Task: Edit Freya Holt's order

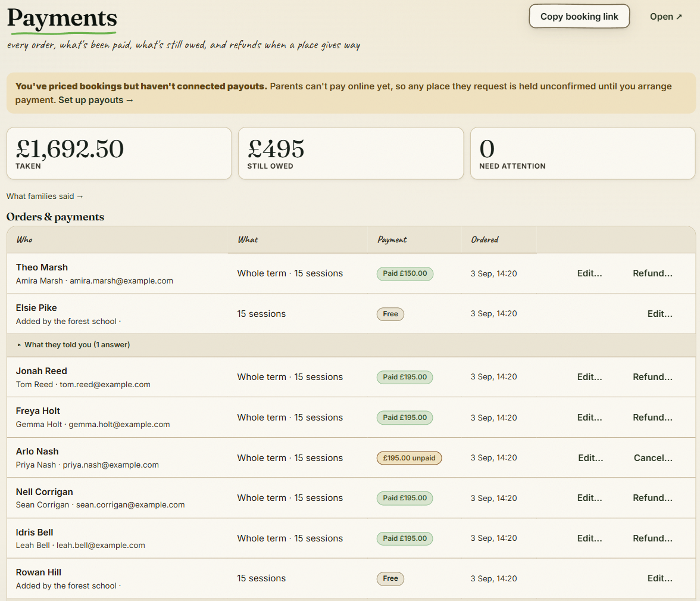Action: [x=589, y=418]
